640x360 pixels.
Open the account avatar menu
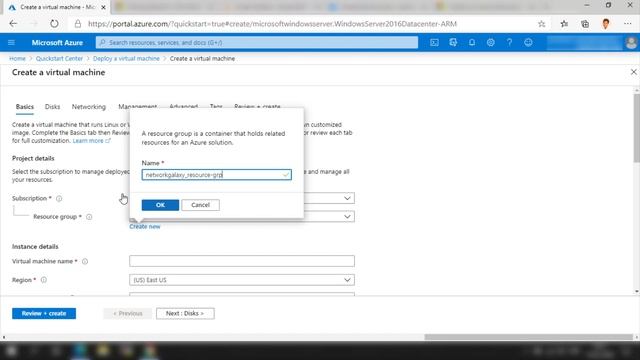pyautogui.click(x=631, y=42)
